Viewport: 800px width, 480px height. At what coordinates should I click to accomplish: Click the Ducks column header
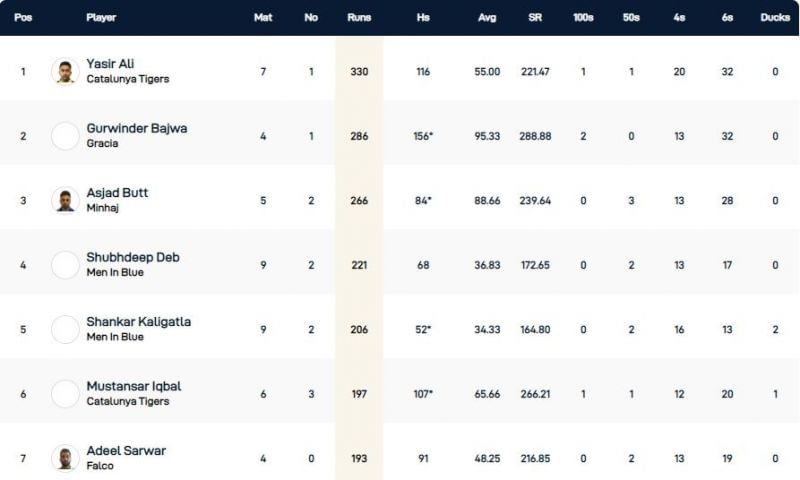775,18
